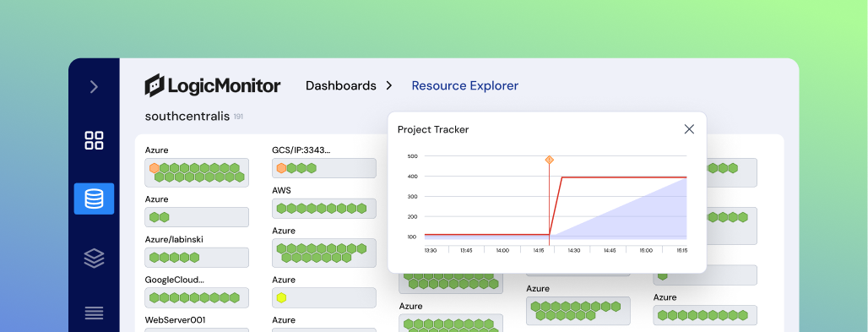Click the 13:30 label on chart axis

point(431,251)
